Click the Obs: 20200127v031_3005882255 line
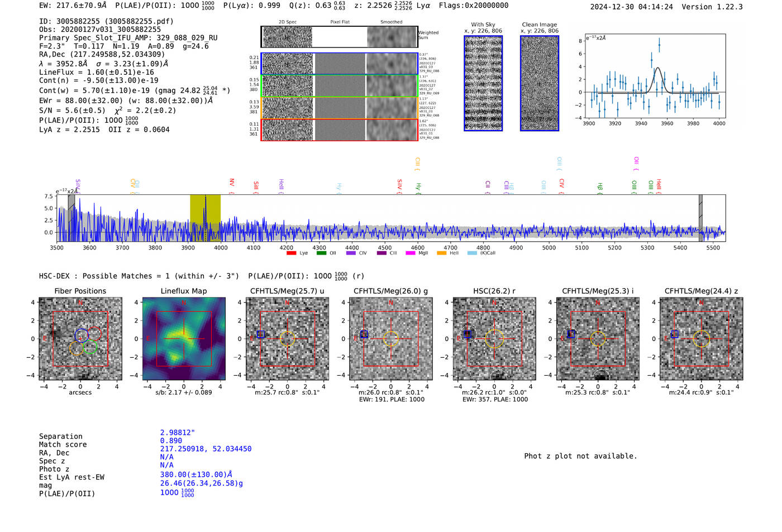Screen dimensions: 782x532 click(100, 30)
